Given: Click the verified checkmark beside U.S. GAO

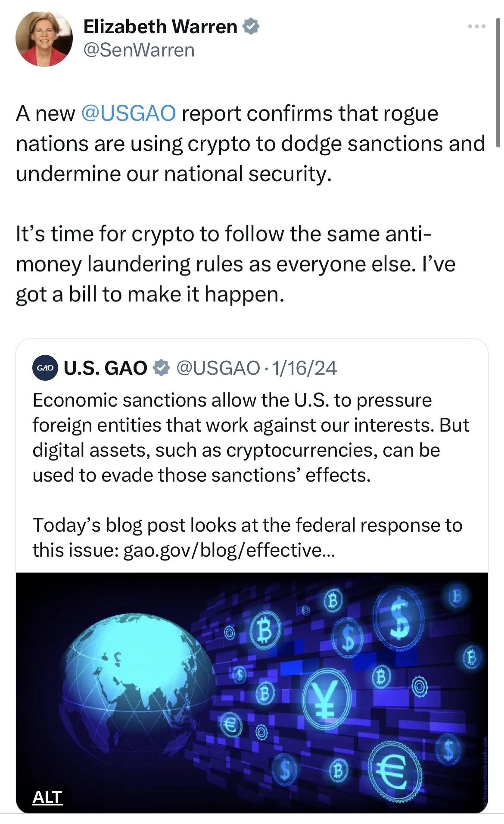Looking at the screenshot, I should pyautogui.click(x=161, y=368).
